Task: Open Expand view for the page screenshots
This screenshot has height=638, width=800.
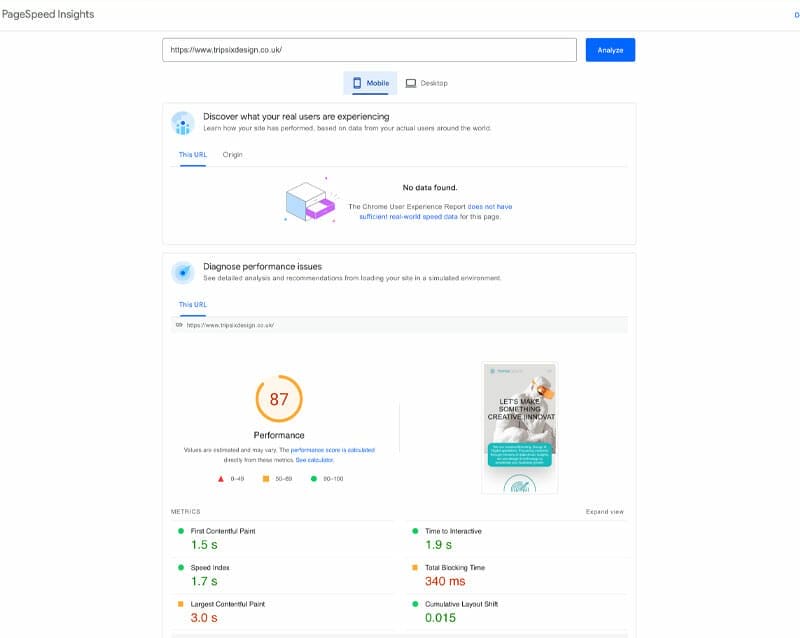Action: click(606, 511)
